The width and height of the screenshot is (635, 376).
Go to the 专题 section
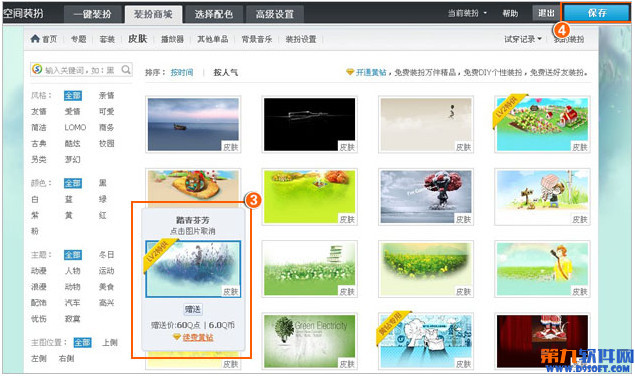[x=79, y=39]
